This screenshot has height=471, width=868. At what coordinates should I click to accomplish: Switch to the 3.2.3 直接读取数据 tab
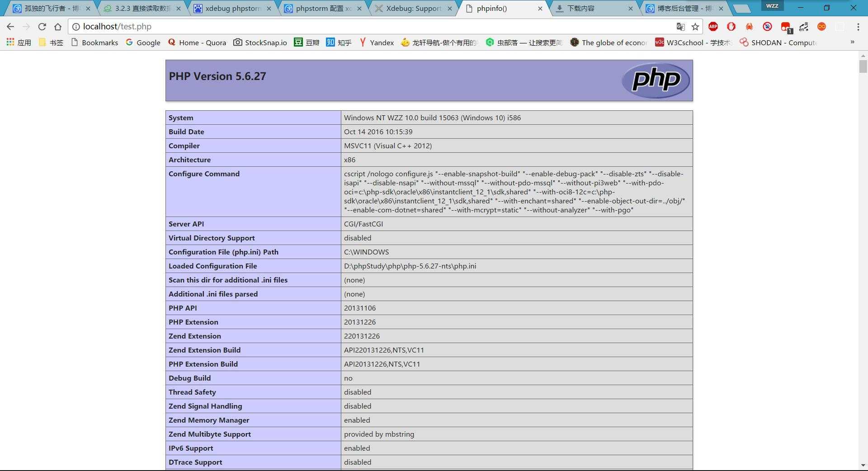pos(141,9)
